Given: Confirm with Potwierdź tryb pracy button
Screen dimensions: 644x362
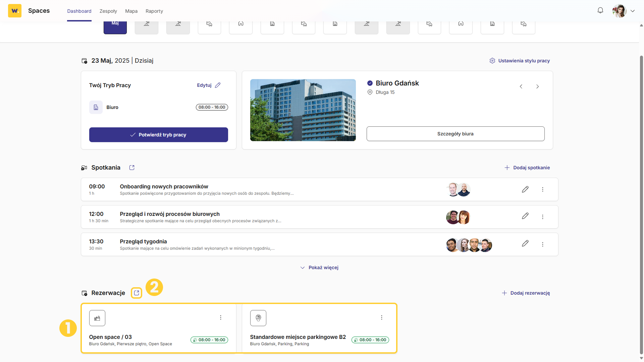Looking at the screenshot, I should tap(159, 135).
